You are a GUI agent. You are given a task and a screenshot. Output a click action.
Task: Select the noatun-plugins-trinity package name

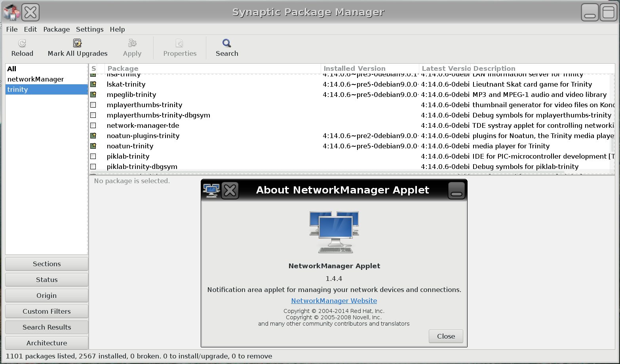[x=143, y=136]
